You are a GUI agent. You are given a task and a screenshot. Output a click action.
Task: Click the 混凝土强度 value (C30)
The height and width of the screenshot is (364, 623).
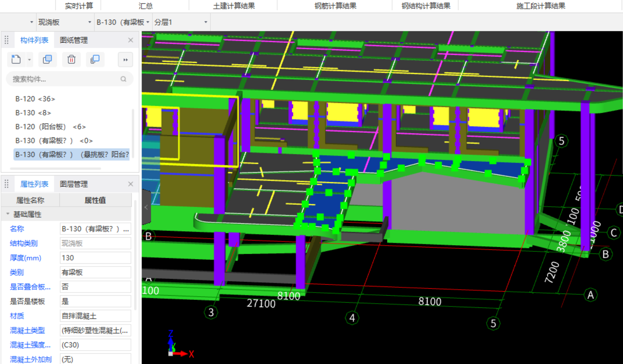pyautogui.click(x=96, y=345)
